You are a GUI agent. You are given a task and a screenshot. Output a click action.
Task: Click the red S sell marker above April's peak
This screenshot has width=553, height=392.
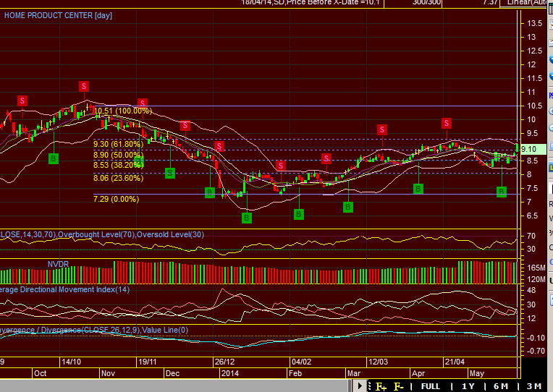pyautogui.click(x=447, y=124)
